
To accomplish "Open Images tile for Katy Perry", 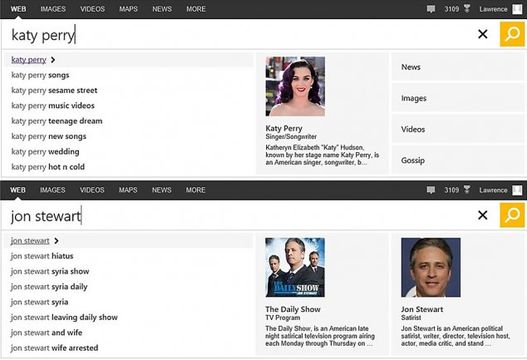I will 458,98.
